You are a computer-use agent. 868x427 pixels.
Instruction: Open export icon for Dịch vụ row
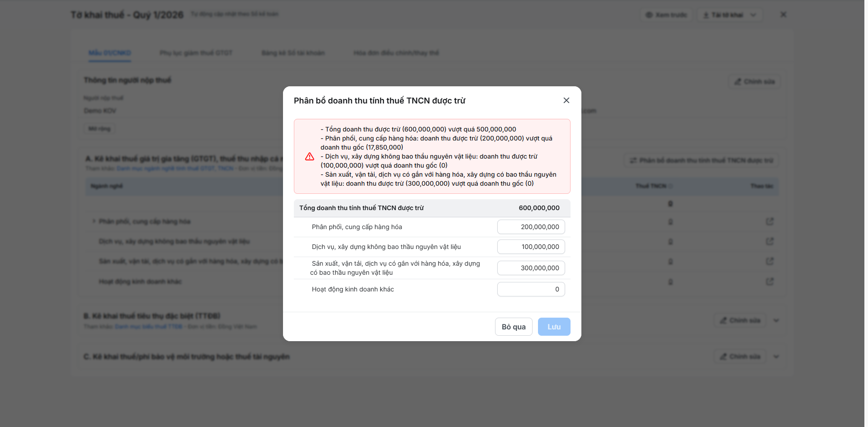pyautogui.click(x=769, y=241)
